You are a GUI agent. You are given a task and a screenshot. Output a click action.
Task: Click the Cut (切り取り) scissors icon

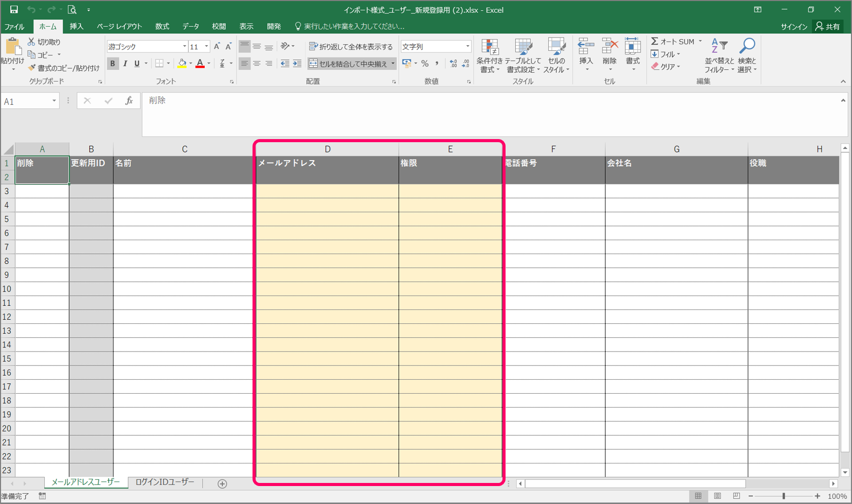click(x=32, y=42)
